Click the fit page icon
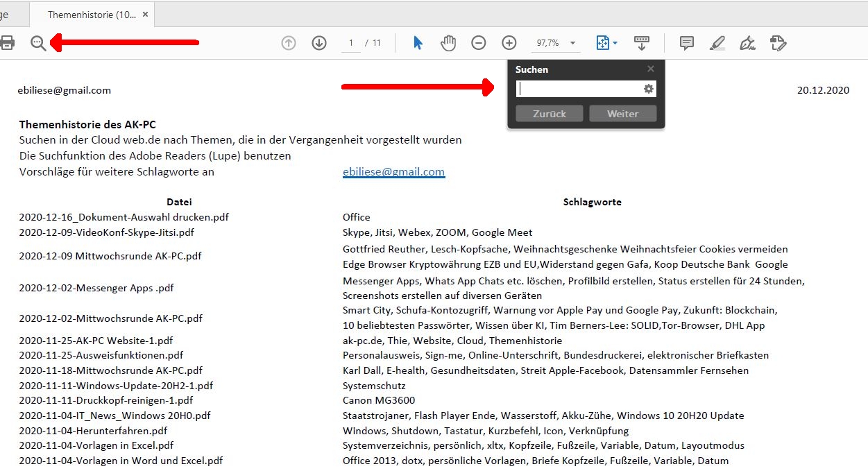 tap(602, 43)
